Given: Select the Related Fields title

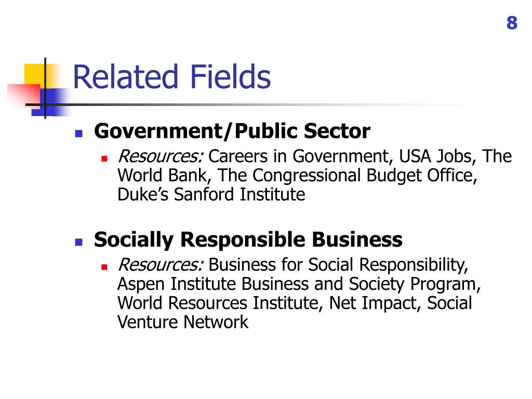Looking at the screenshot, I should click(x=171, y=77).
